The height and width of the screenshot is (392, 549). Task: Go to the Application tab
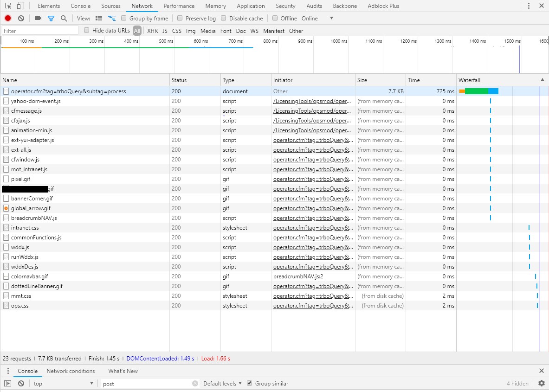251,6
